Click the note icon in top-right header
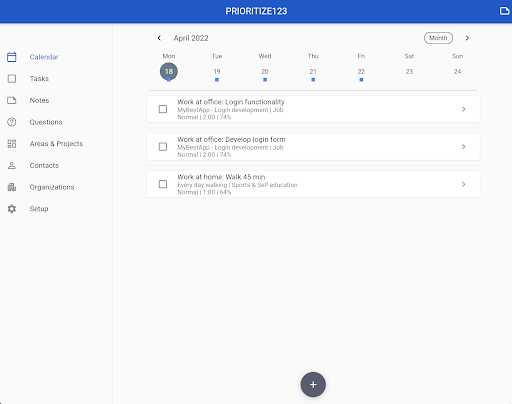Viewport: 512px width, 404px height. click(504, 11)
